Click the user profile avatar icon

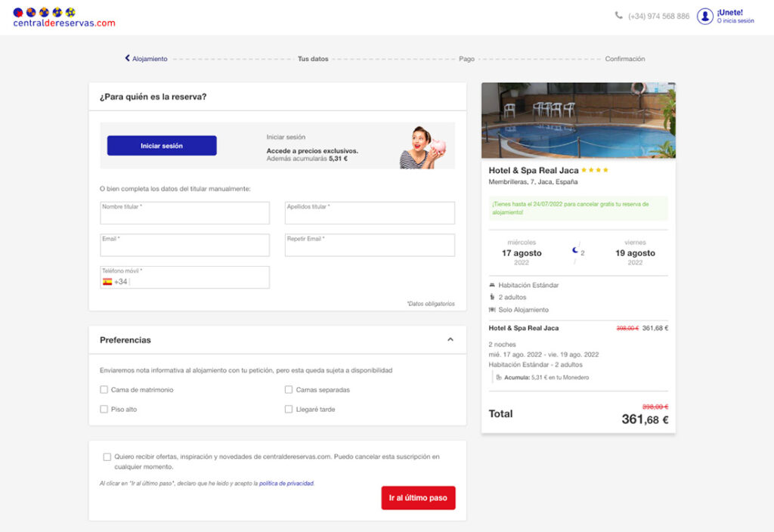click(x=705, y=17)
